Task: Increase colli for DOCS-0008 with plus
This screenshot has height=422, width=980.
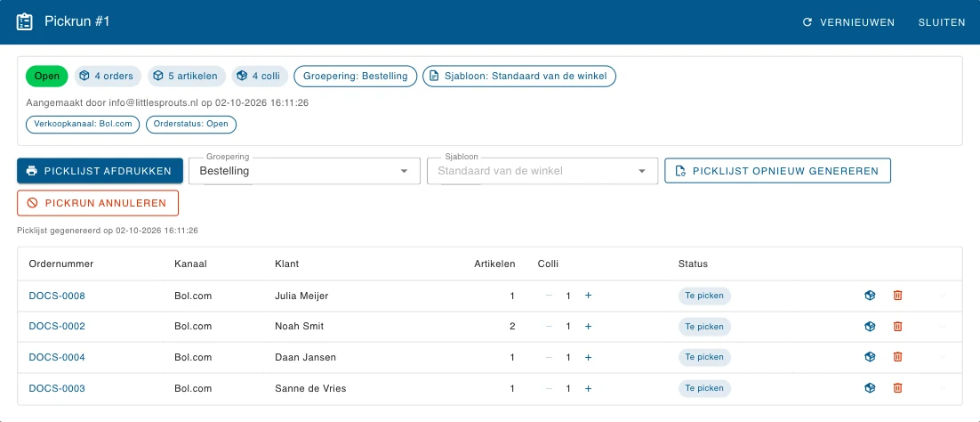Action: [x=588, y=296]
